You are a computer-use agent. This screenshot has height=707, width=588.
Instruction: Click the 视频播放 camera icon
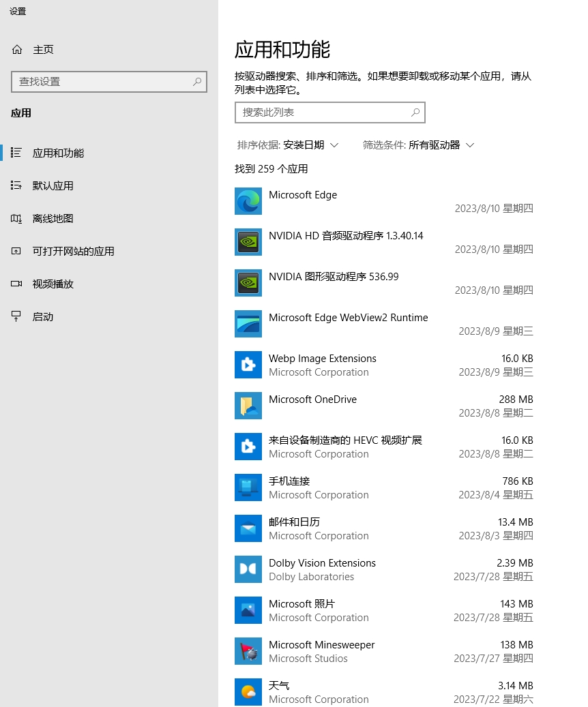point(16,284)
